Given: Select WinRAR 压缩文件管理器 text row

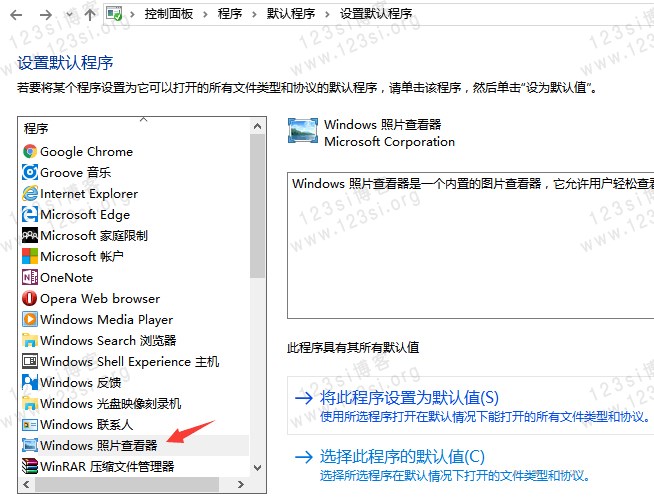Looking at the screenshot, I should pos(107,466).
